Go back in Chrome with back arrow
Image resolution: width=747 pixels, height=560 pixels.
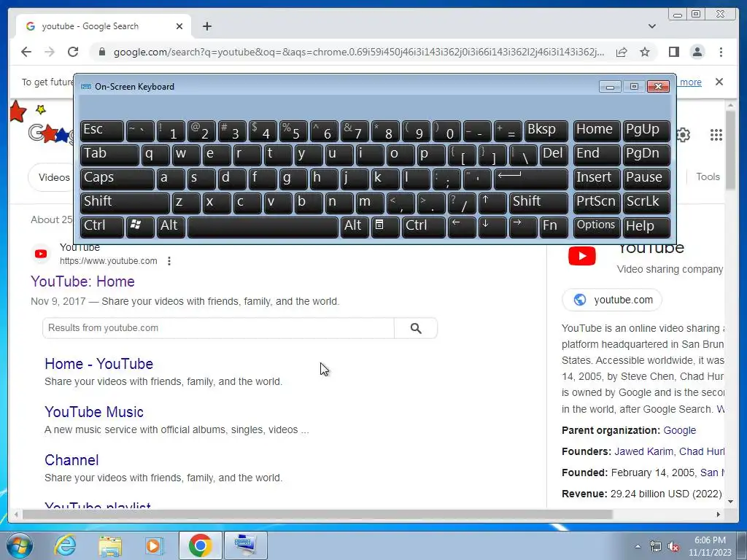tap(26, 52)
